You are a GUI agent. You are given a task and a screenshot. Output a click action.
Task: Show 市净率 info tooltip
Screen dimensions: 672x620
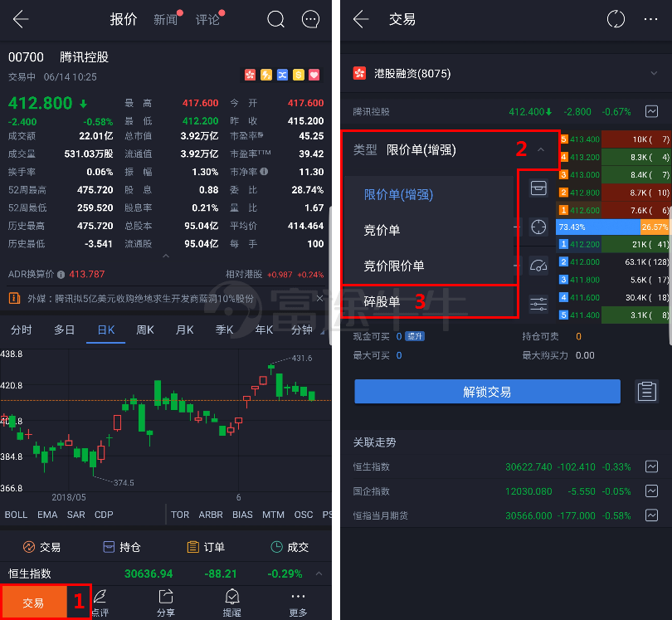coord(264,172)
